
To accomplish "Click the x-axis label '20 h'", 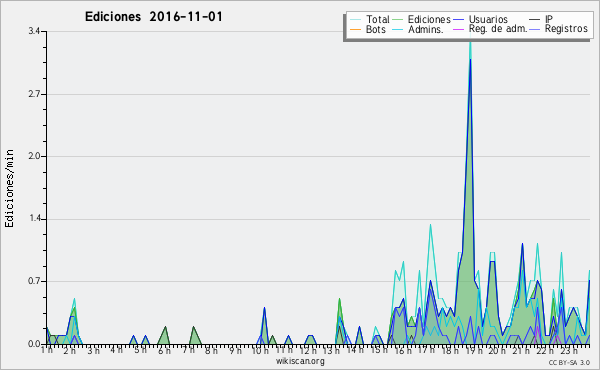I will [497, 350].
